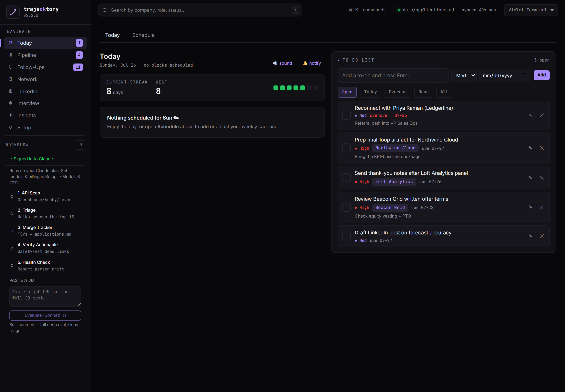Viewport: 565px width, 392px height.
Task: Open the LinkedIn section
Action: pyautogui.click(x=45, y=91)
